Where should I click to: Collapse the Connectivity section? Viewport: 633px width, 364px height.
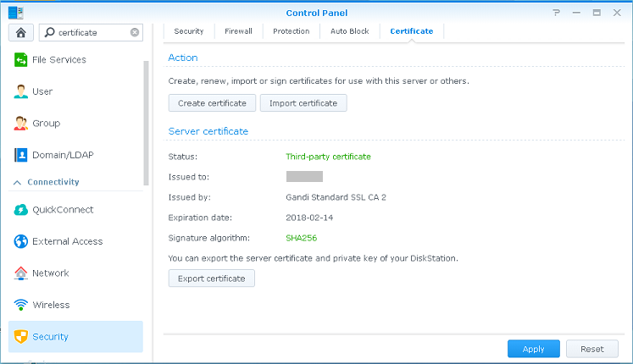tap(17, 182)
